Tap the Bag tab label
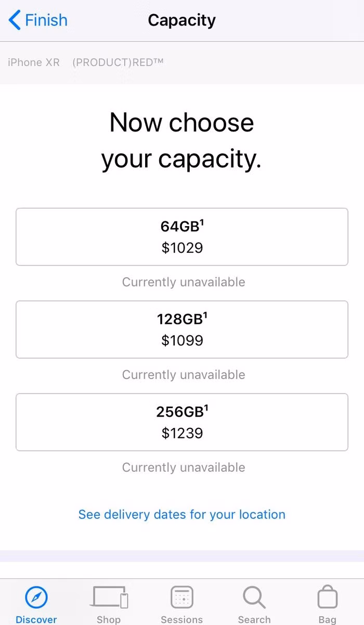Screen dimensions: 364x625 point(327,619)
